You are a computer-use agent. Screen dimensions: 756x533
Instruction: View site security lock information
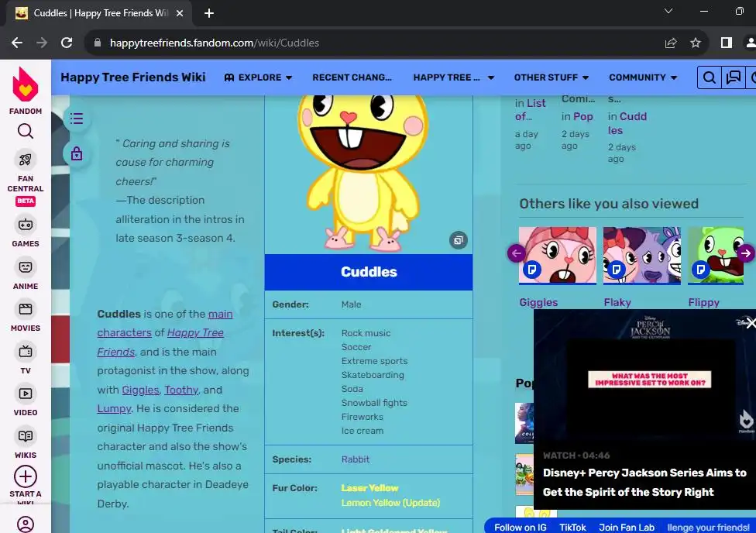point(98,43)
